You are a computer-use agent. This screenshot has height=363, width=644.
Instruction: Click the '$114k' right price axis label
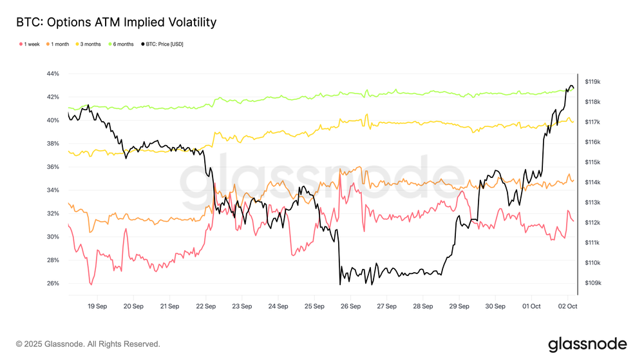pos(592,182)
